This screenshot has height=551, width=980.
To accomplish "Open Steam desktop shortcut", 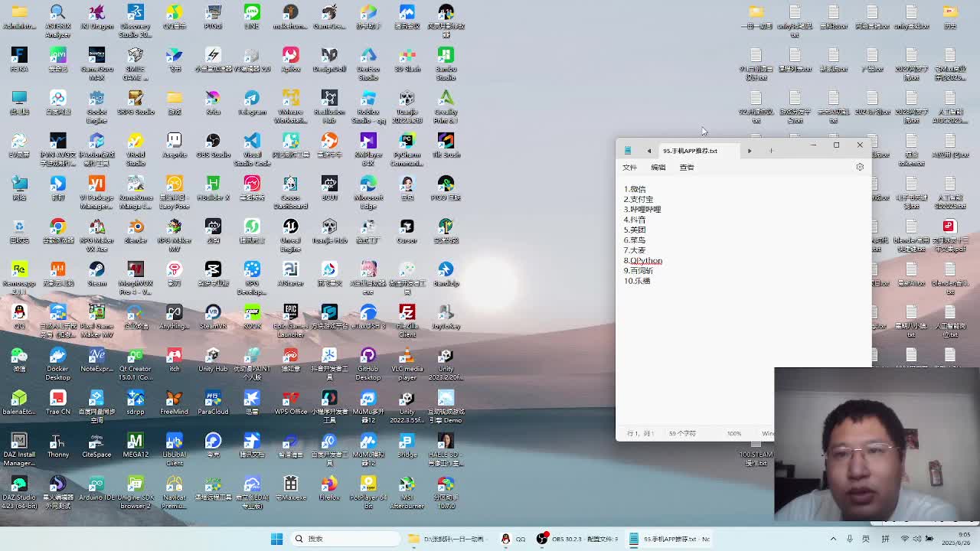I will pyautogui.click(x=96, y=274).
